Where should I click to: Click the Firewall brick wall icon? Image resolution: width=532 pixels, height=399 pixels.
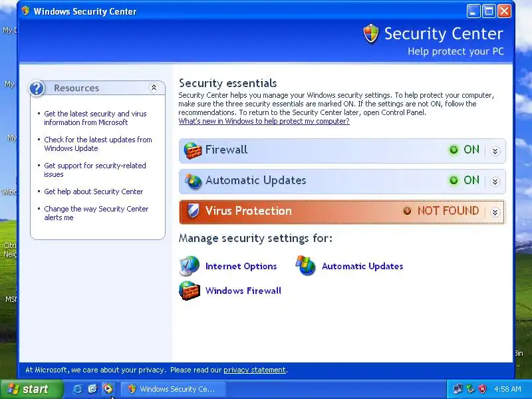192,151
